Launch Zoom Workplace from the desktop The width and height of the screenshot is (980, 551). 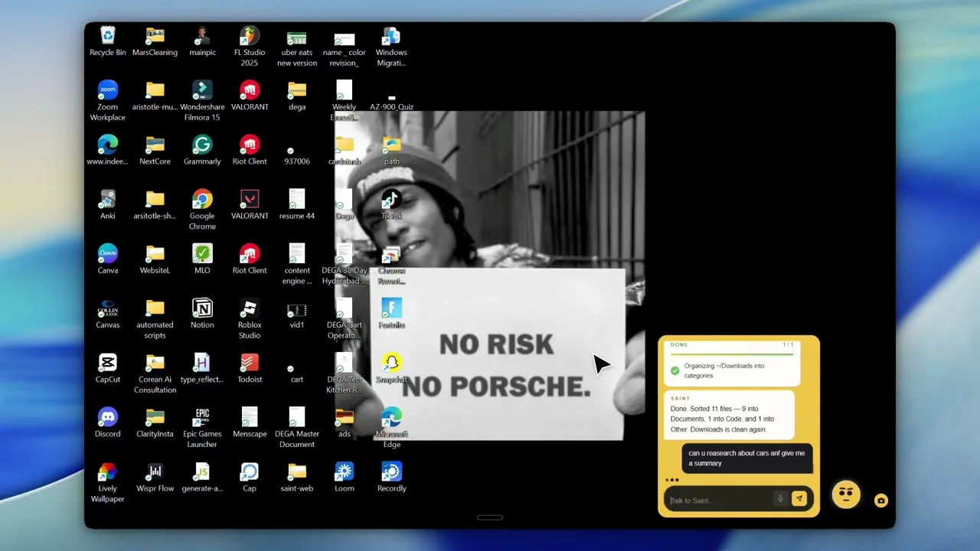(108, 101)
